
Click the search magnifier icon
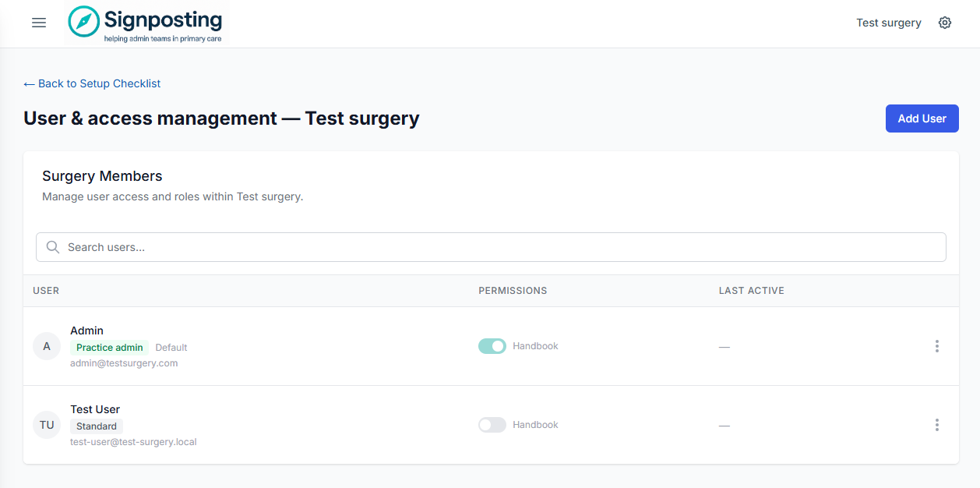52,247
